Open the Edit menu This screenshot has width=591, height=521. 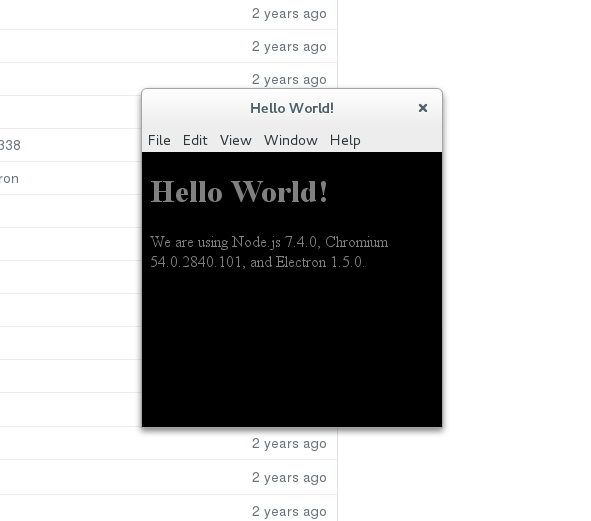point(195,140)
